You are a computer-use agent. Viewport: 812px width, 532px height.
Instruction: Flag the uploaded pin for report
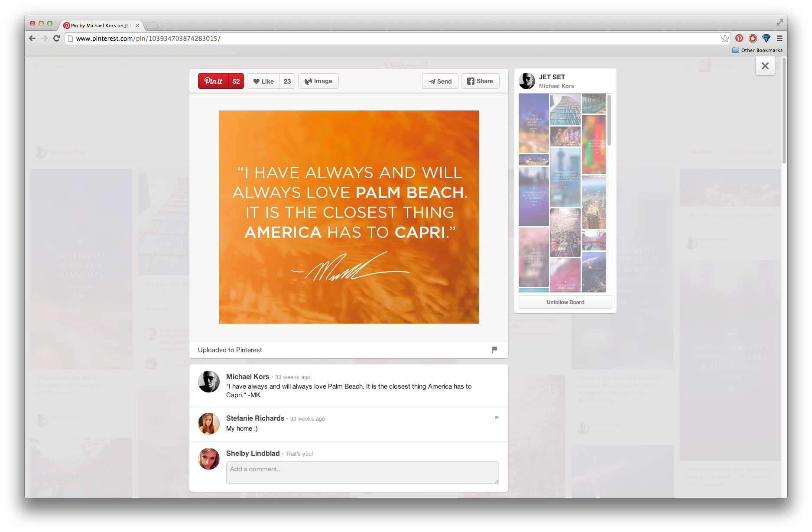(494, 349)
